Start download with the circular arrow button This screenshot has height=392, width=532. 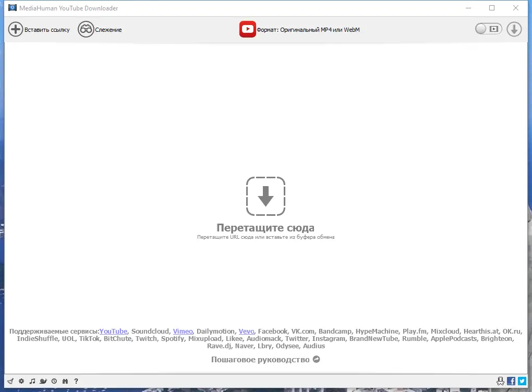coord(514,29)
